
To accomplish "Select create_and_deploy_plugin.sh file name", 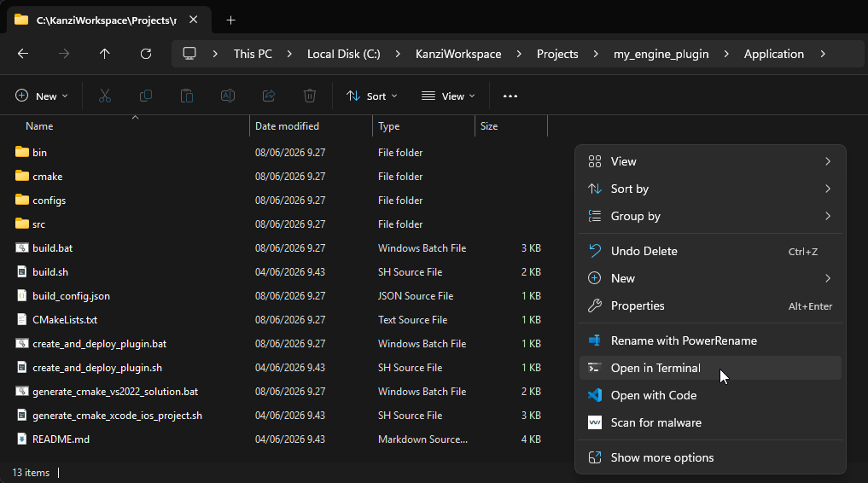I will (x=97, y=367).
